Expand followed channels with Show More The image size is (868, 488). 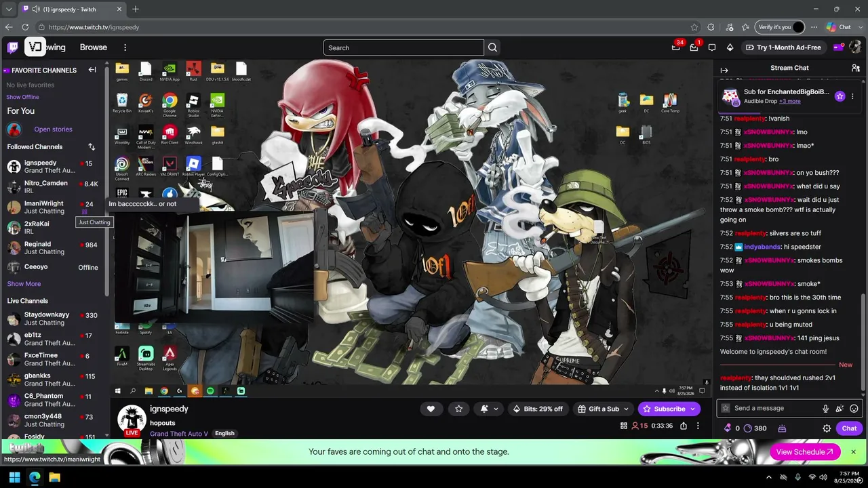pos(24,284)
